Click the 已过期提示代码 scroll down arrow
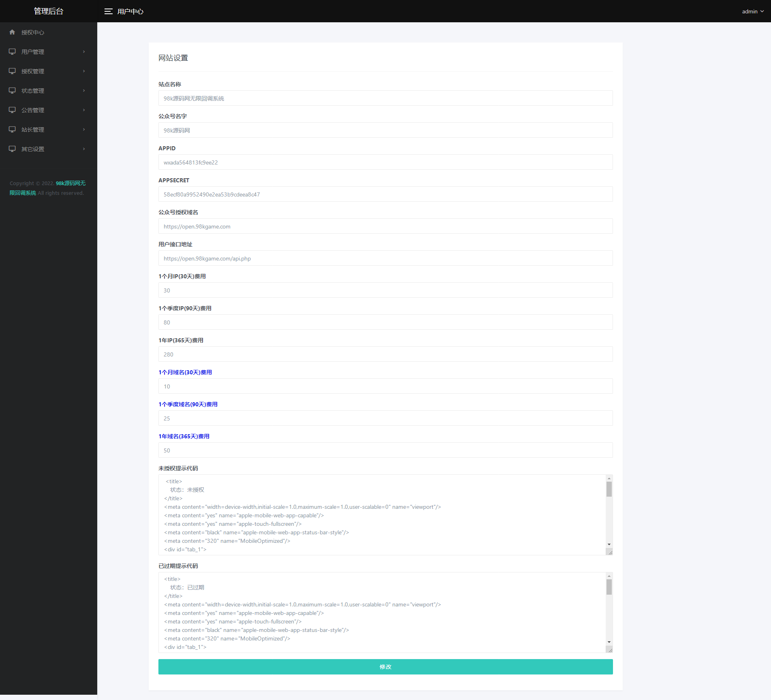This screenshot has width=771, height=700. pos(609,642)
